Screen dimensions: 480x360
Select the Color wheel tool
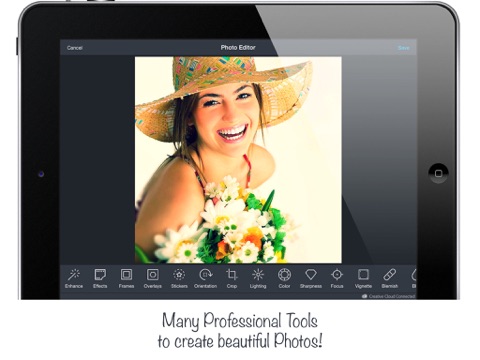284,278
